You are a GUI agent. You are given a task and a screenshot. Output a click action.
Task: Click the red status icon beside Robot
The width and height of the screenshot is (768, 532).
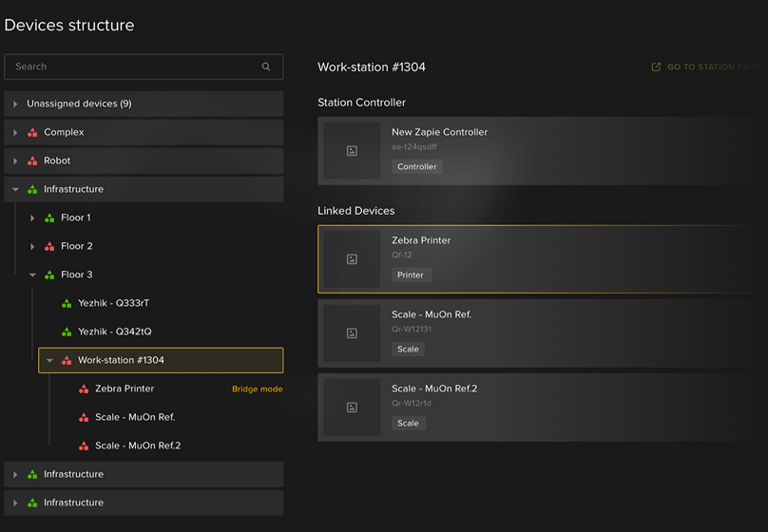click(x=32, y=161)
